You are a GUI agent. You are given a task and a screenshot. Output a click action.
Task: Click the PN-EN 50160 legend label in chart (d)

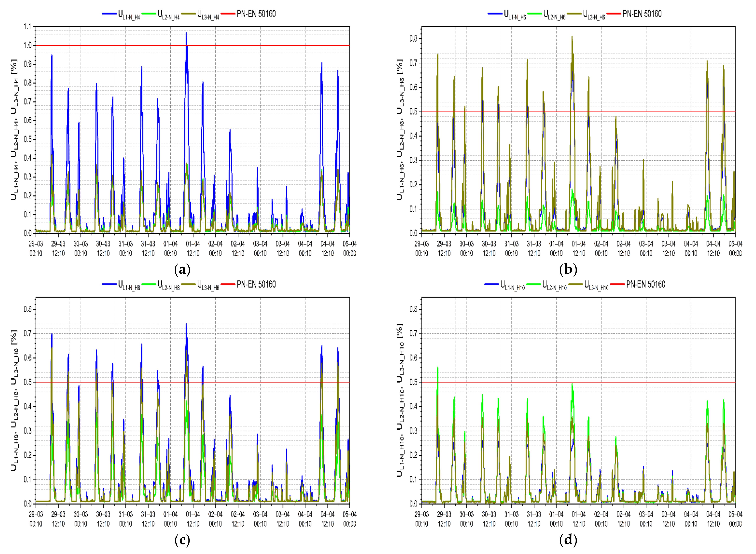click(646, 284)
